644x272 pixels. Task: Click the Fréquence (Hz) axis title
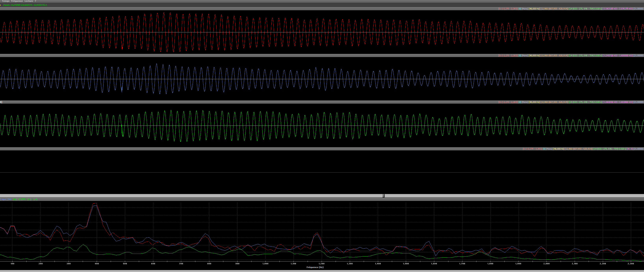pos(315,267)
